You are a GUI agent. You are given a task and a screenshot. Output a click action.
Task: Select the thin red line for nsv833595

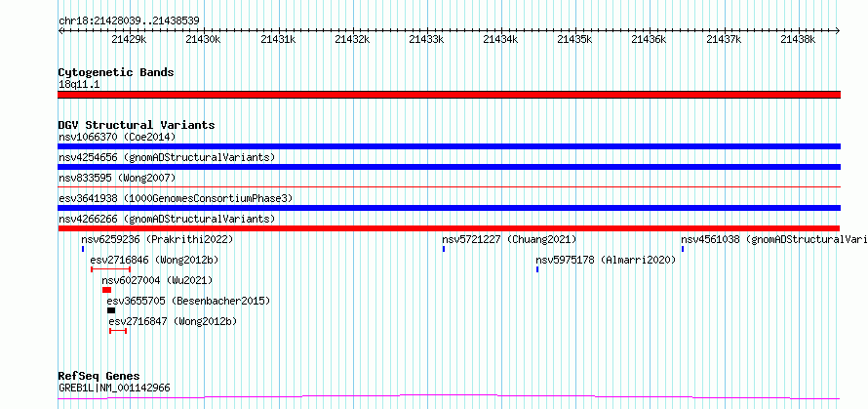[449, 187]
